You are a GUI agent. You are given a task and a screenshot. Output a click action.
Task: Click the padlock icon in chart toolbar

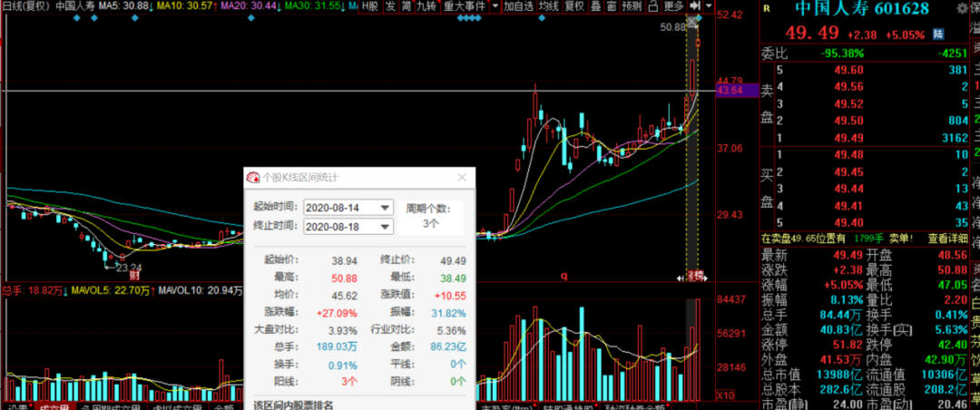point(653,6)
